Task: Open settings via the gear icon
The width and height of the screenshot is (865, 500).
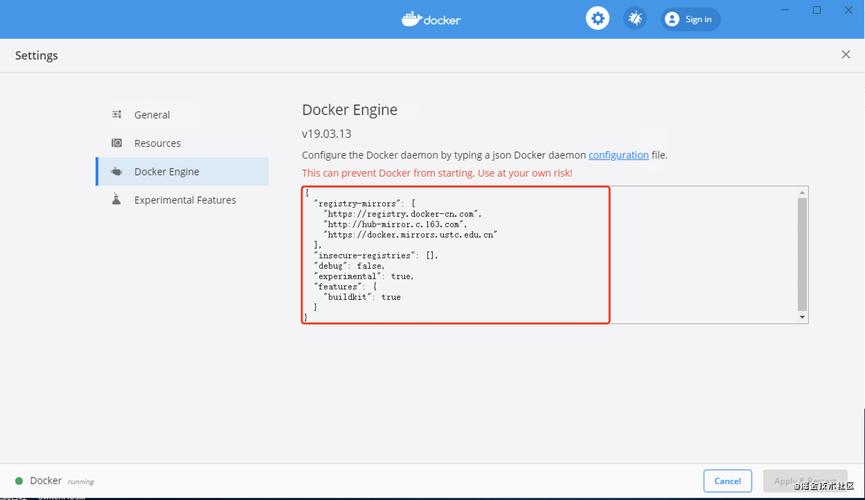Action: click(597, 19)
